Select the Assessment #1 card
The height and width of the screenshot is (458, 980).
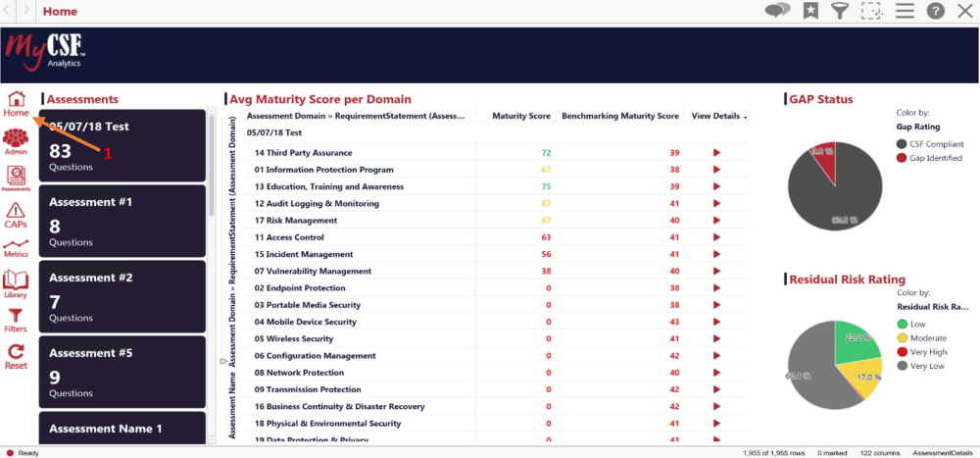(122, 221)
